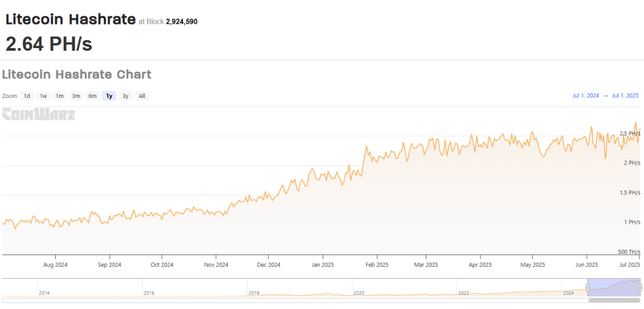Click left navigator range handle

pyautogui.click(x=587, y=287)
